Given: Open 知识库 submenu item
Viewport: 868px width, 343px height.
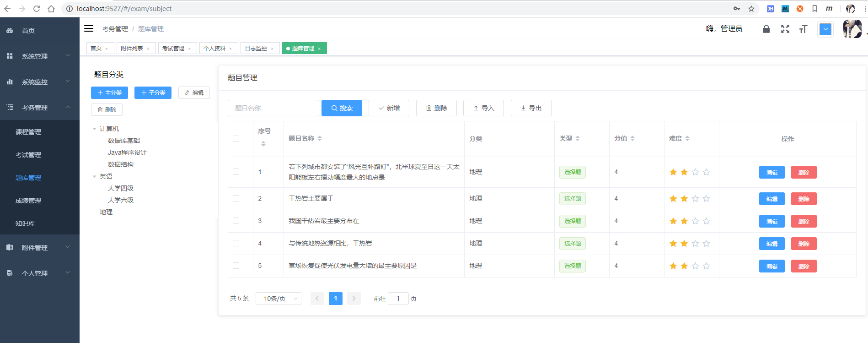Looking at the screenshot, I should [40, 223].
